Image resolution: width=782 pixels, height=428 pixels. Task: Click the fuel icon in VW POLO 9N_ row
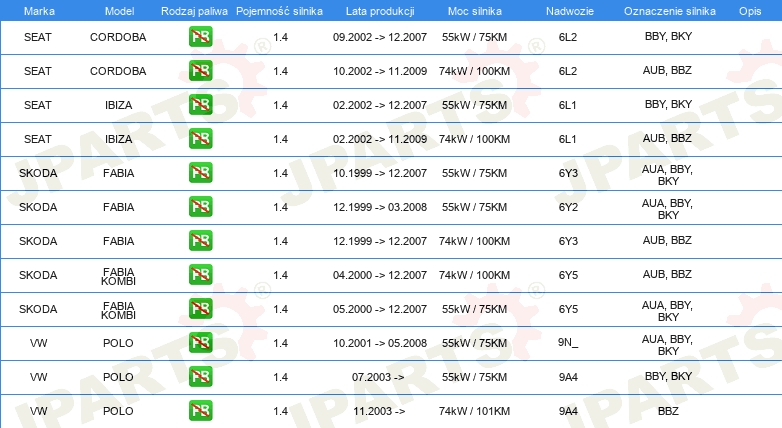(200, 342)
